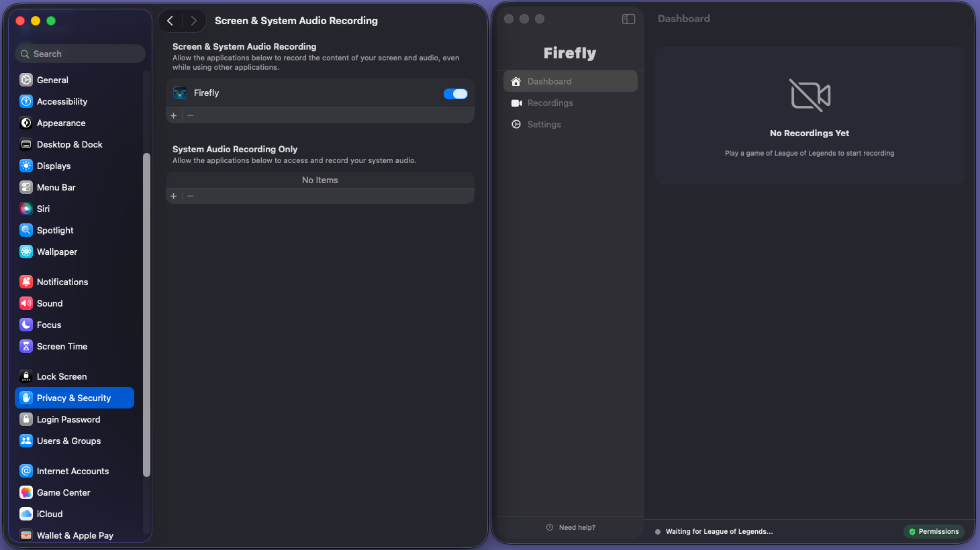Open the Internet Accounts icon

click(26, 471)
